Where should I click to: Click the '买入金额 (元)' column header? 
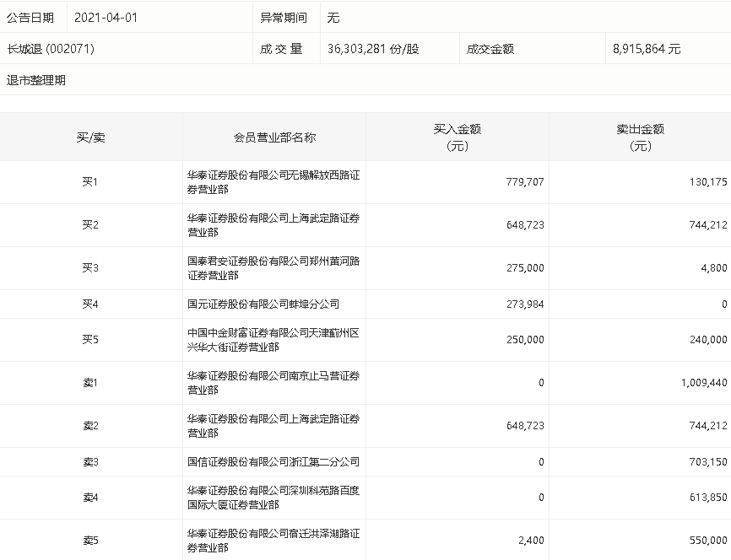(458, 137)
